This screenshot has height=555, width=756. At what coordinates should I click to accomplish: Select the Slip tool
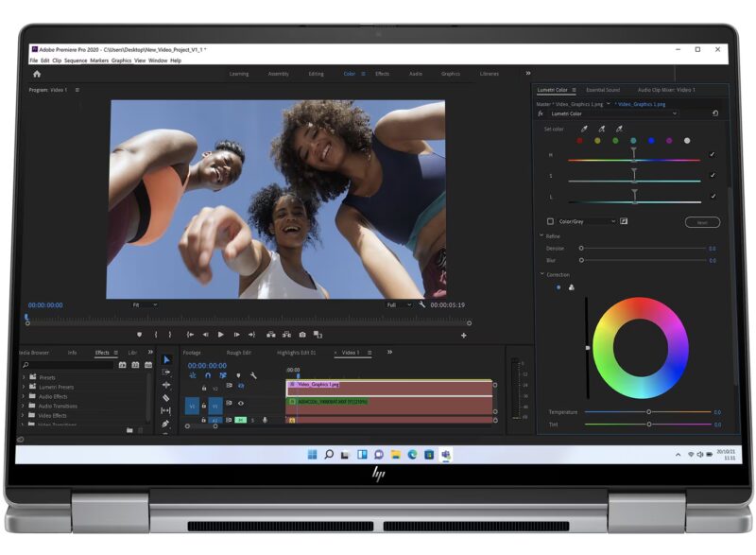pos(166,410)
